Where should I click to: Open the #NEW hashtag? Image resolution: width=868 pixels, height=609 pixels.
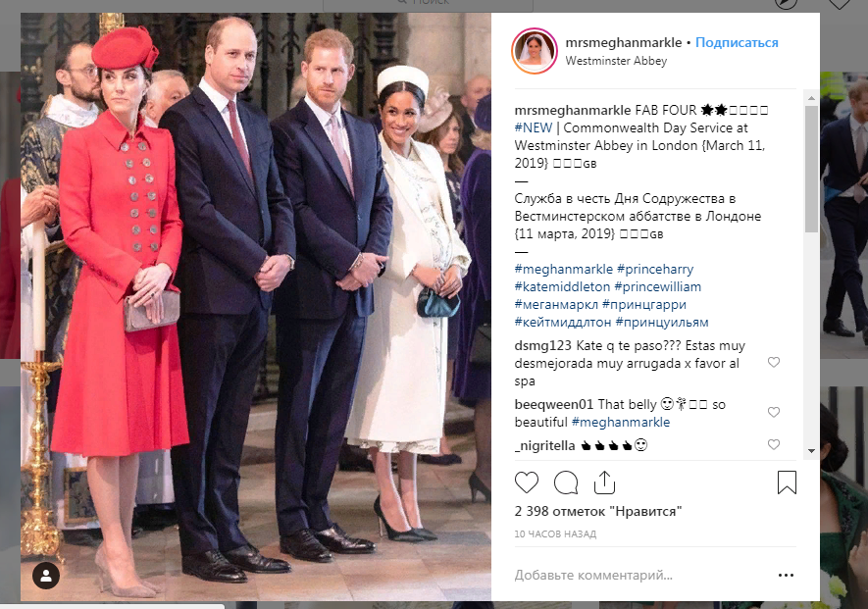pos(534,127)
